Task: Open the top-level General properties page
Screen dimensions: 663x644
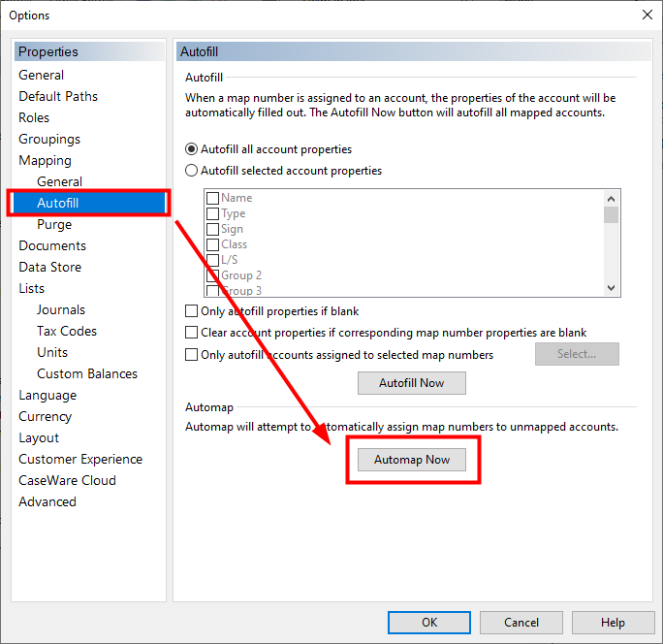Action: click(42, 75)
